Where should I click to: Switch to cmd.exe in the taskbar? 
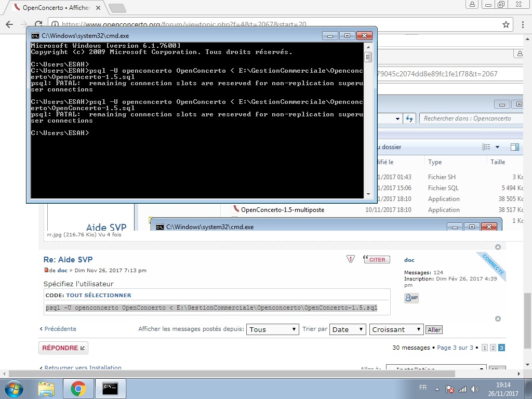point(110,389)
